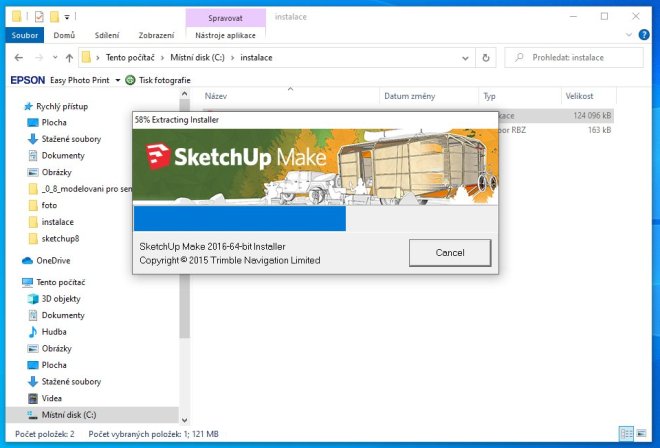Open Windows help question mark icon
The image size is (660, 448).
pyautogui.click(x=644, y=35)
